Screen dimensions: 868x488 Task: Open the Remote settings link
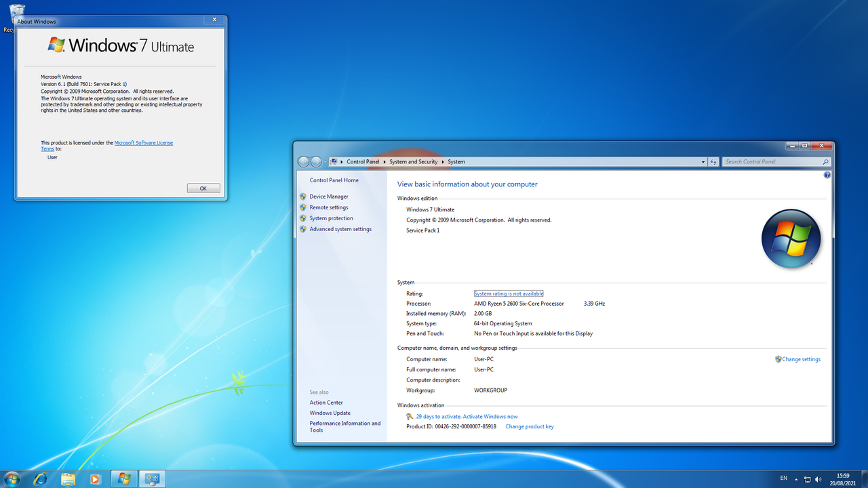[329, 207]
